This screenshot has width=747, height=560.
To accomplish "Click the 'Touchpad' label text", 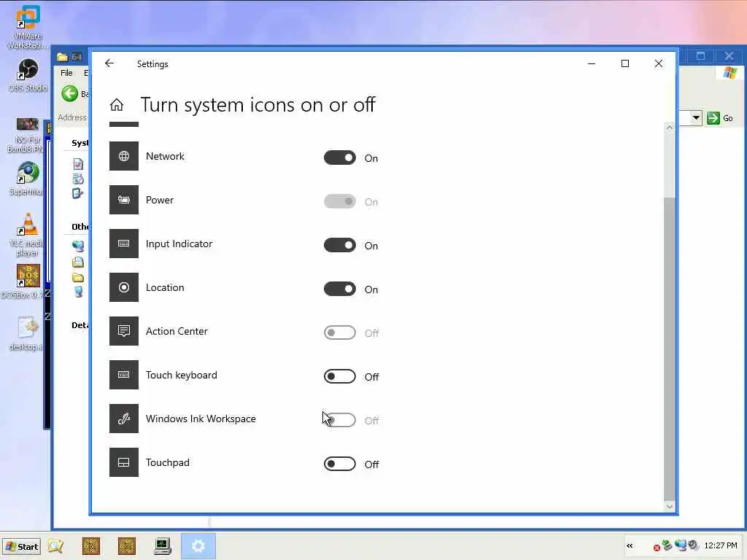I will pos(168,462).
